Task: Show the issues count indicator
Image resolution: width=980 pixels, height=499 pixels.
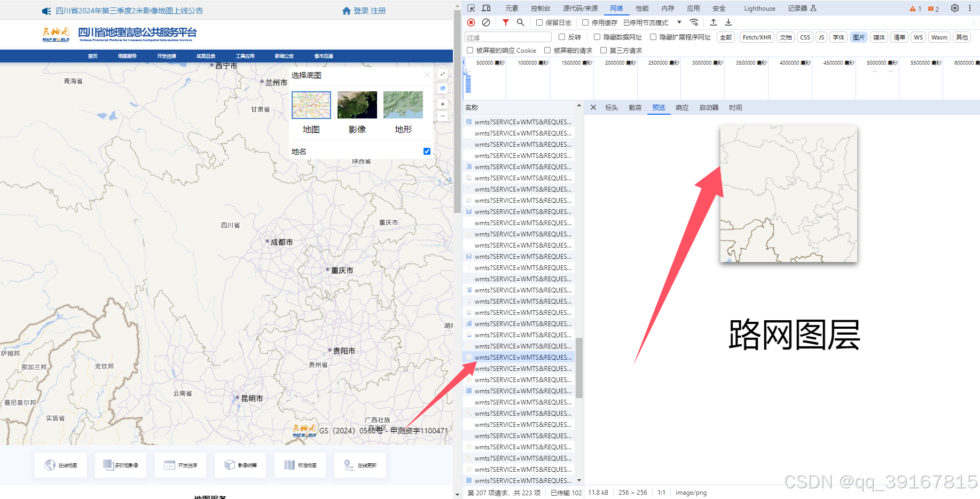Action: coord(934,9)
